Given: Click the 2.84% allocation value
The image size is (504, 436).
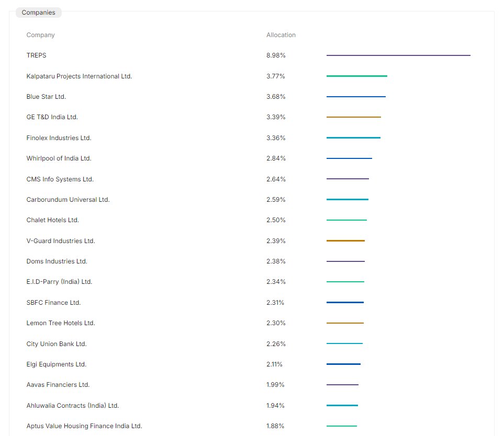Looking at the screenshot, I should tap(276, 158).
